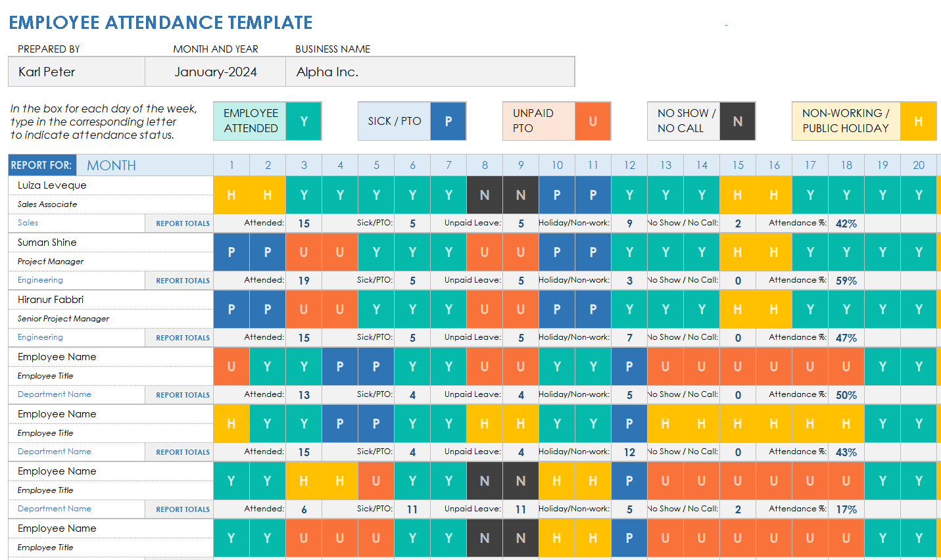Select day column header 8

(485, 165)
